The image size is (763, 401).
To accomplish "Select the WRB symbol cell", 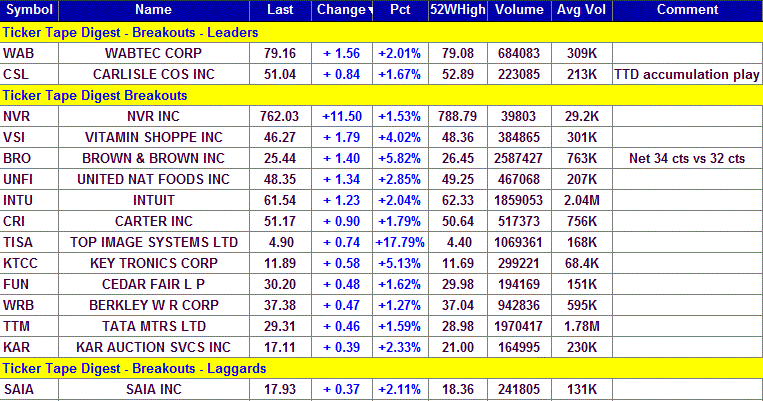I will (29, 305).
